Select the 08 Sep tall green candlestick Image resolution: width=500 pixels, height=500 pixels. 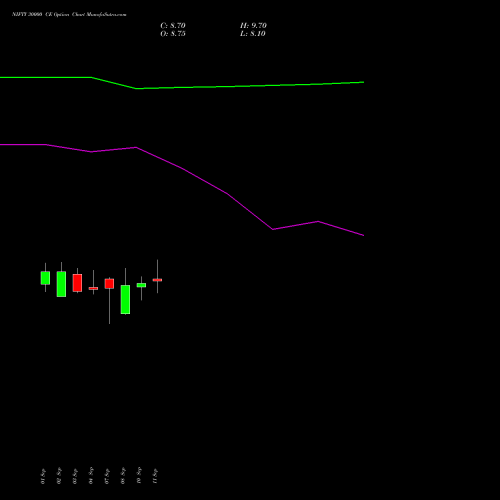coord(125,299)
